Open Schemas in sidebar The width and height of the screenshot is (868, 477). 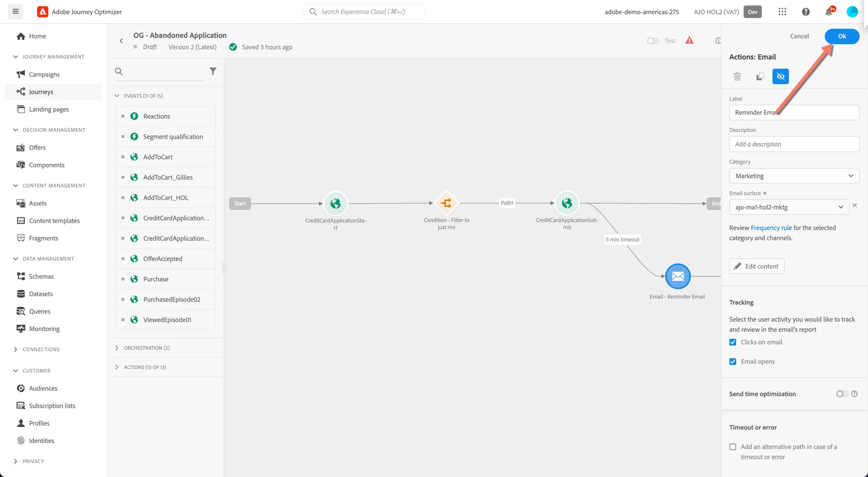click(x=53, y=276)
